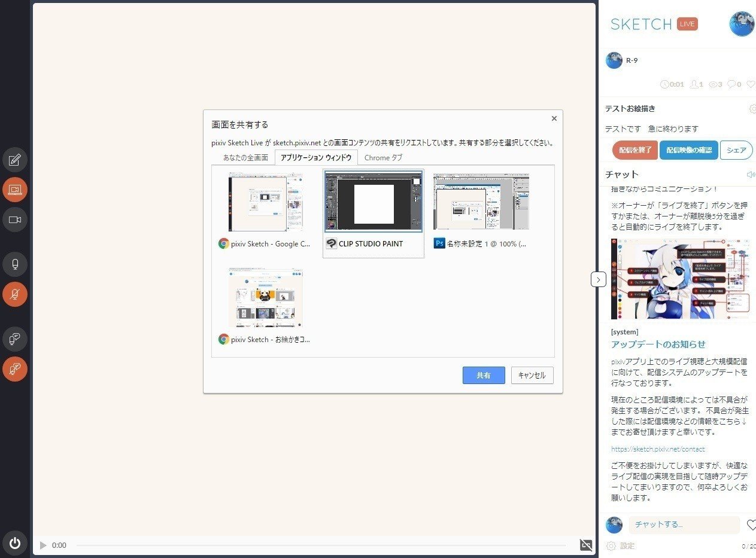This screenshot has height=558, width=756.
Task: Click the Photoshop Ps icon label
Action: coord(439,244)
